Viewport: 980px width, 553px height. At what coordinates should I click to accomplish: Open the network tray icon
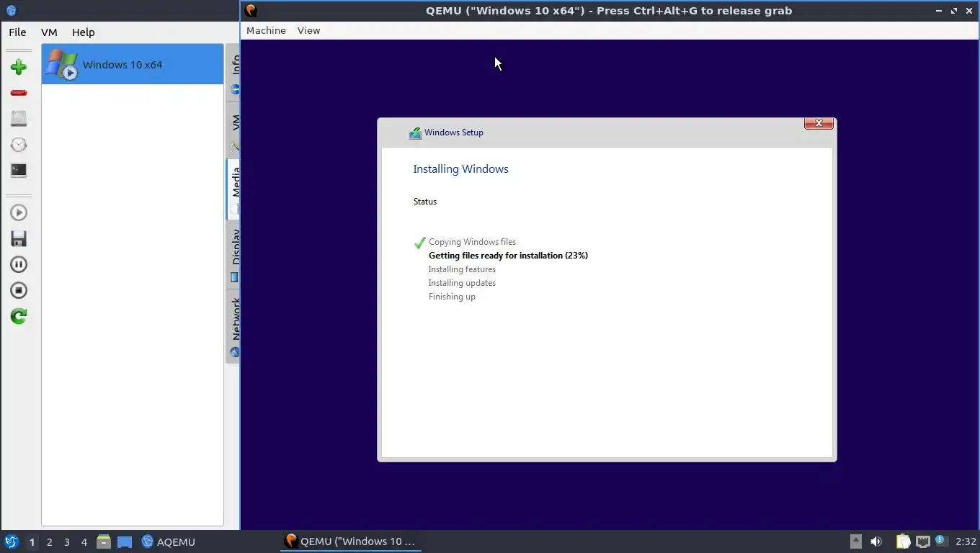pos(922,541)
